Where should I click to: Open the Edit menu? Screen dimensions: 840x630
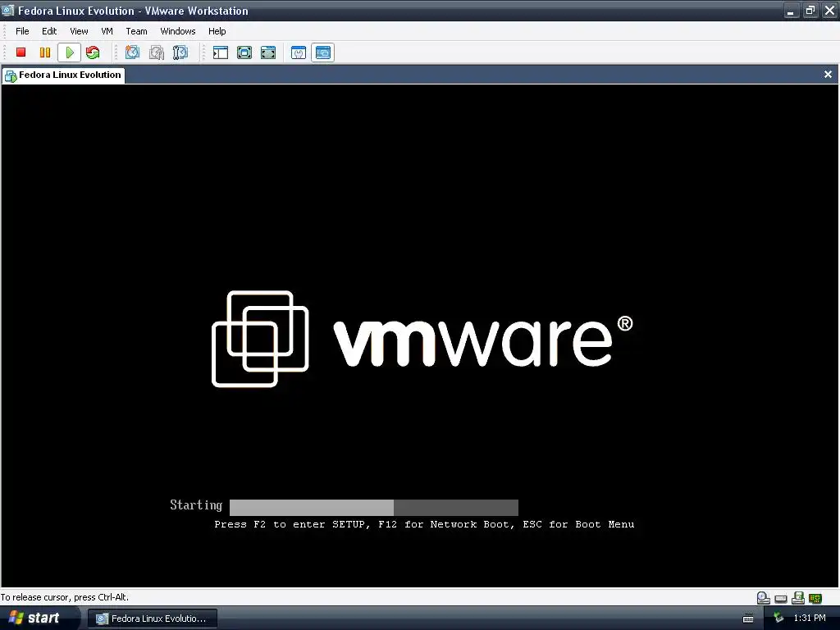point(49,31)
